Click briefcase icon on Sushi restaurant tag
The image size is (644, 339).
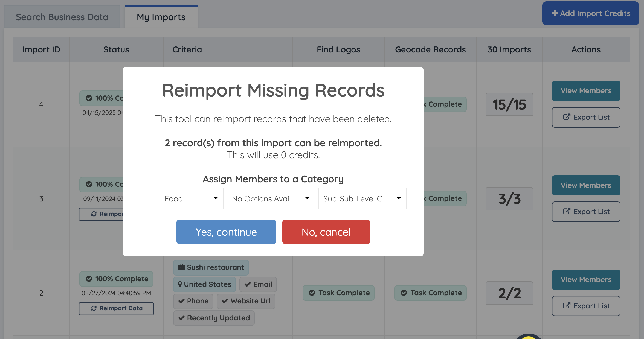pyautogui.click(x=181, y=267)
